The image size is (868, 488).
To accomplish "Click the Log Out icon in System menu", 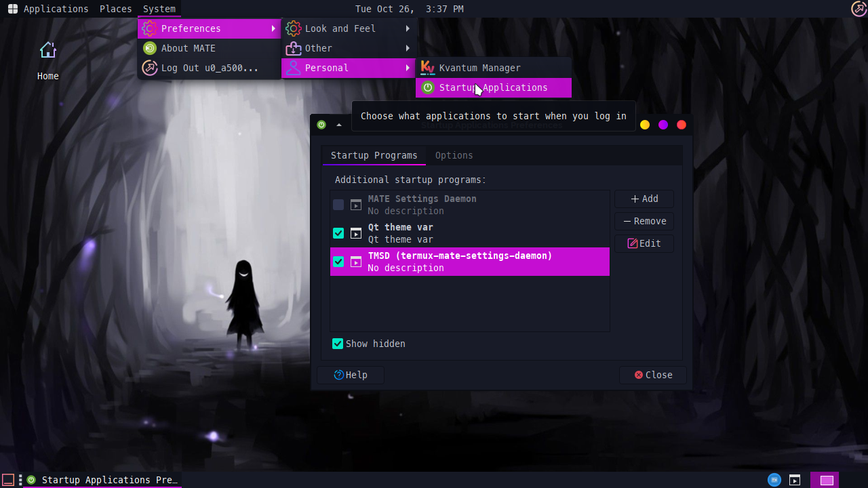I will pyautogui.click(x=149, y=68).
